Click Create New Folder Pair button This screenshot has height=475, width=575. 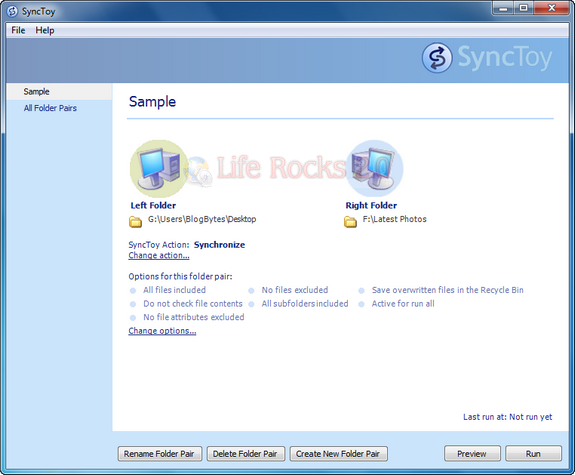point(338,454)
